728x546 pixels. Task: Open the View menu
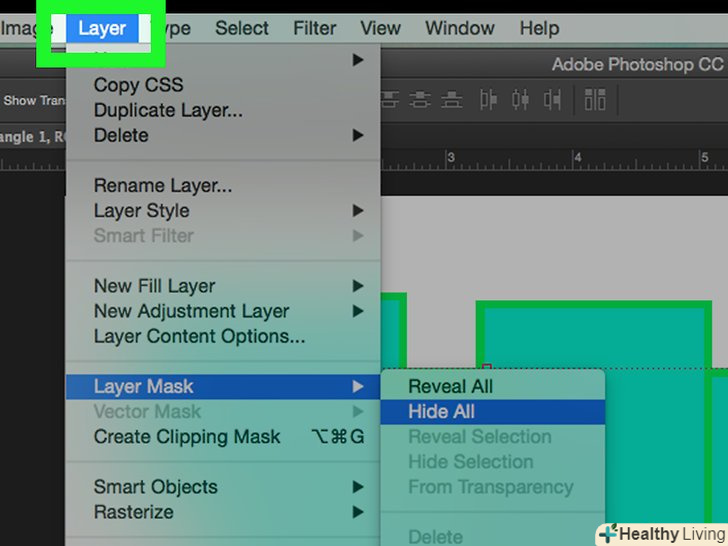click(x=380, y=28)
